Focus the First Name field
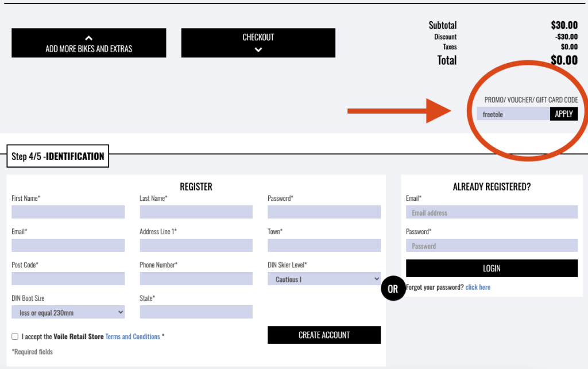 (68, 212)
